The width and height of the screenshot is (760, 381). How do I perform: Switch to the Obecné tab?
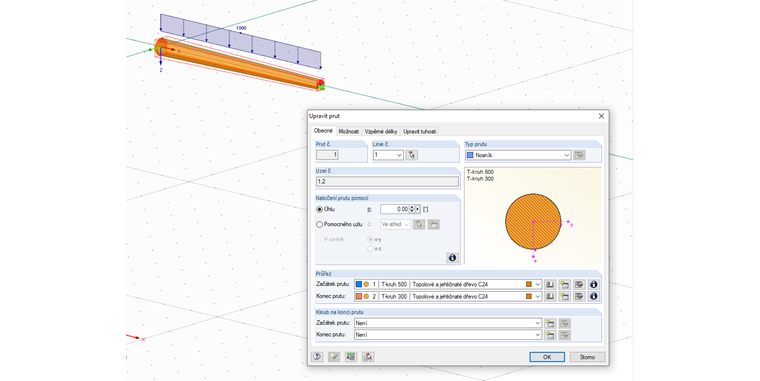[x=323, y=131]
